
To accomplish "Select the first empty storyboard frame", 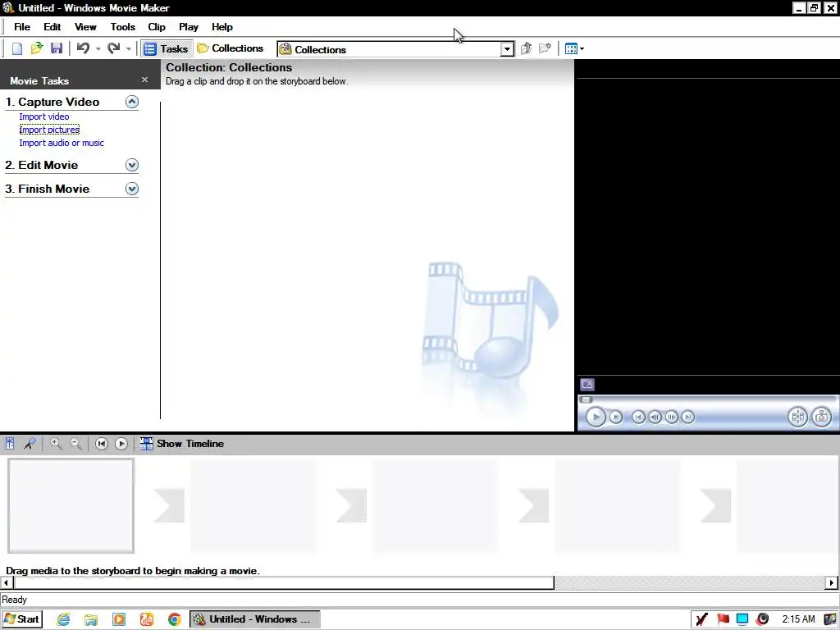I will pyautogui.click(x=71, y=505).
